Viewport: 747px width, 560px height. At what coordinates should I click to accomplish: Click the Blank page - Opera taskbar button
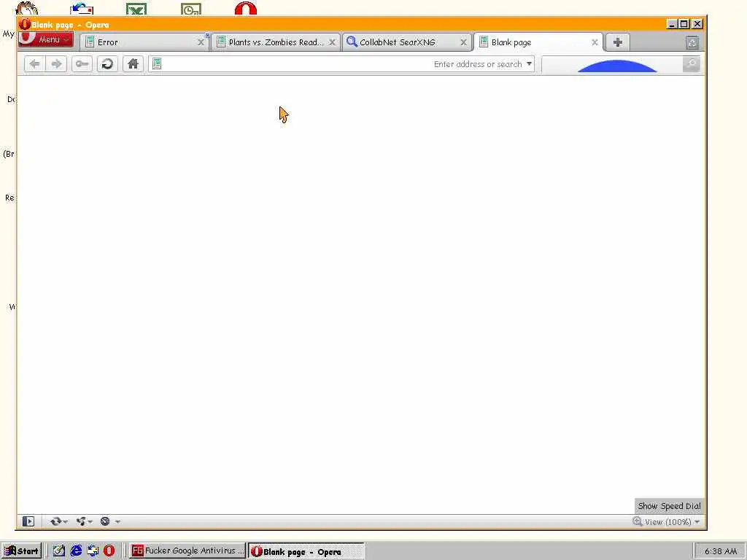coord(306,551)
